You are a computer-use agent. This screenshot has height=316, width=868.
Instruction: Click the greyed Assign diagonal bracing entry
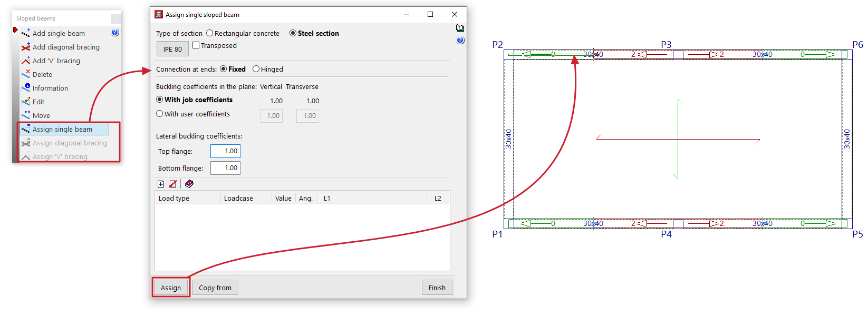(70, 143)
